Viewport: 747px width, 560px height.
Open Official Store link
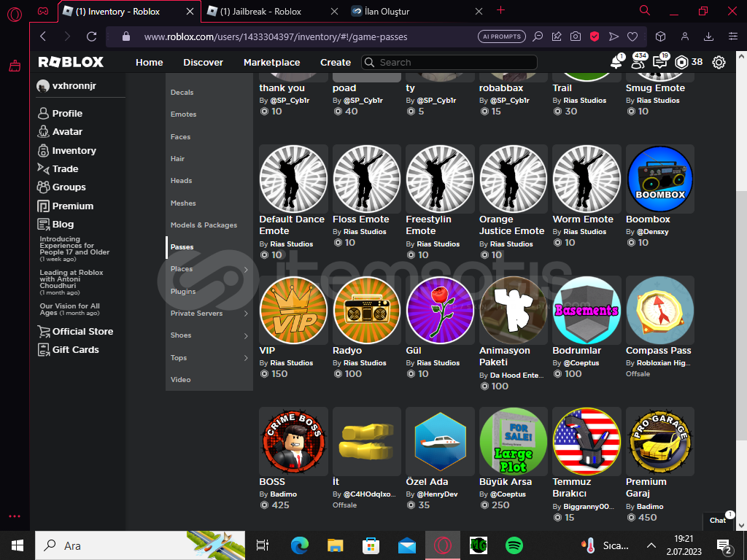click(75, 332)
